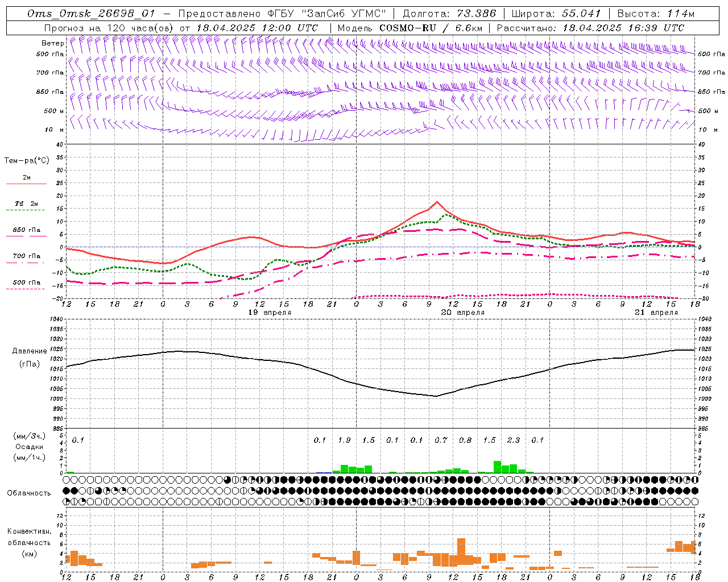Click the Рассчитано: 18.04.2025 16:39 UTC text
The width and height of the screenshot is (728, 582).
(x=590, y=28)
